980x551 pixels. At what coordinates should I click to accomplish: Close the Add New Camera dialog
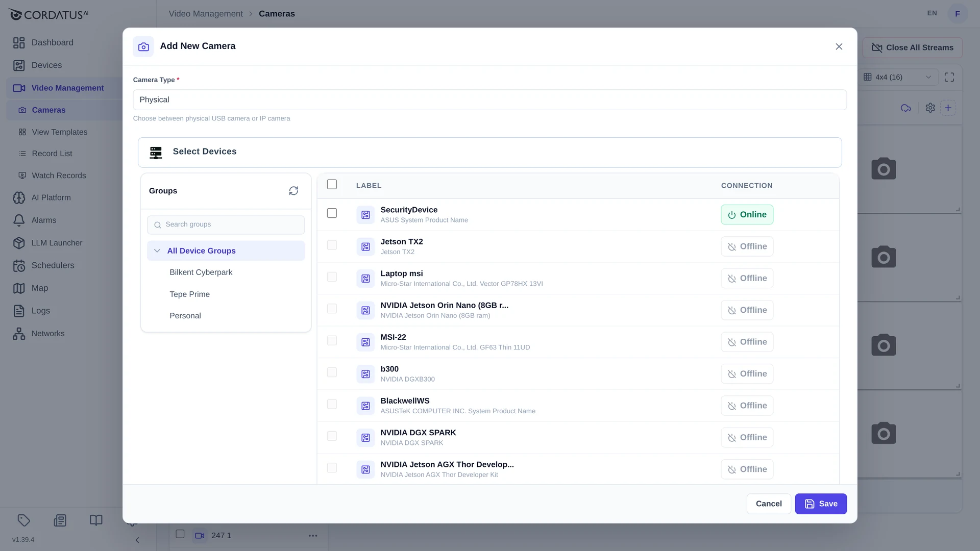pyautogui.click(x=839, y=46)
